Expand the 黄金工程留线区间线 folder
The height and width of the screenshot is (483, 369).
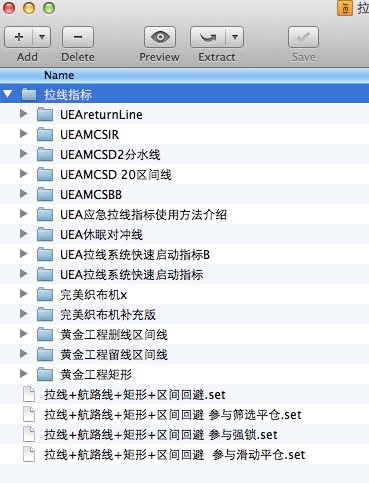pyautogui.click(x=23, y=354)
